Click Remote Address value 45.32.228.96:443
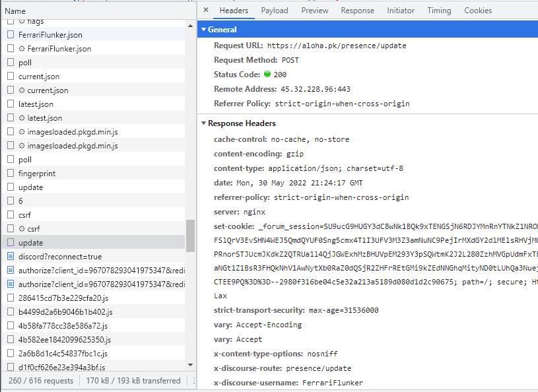The image size is (538, 392). coord(316,89)
